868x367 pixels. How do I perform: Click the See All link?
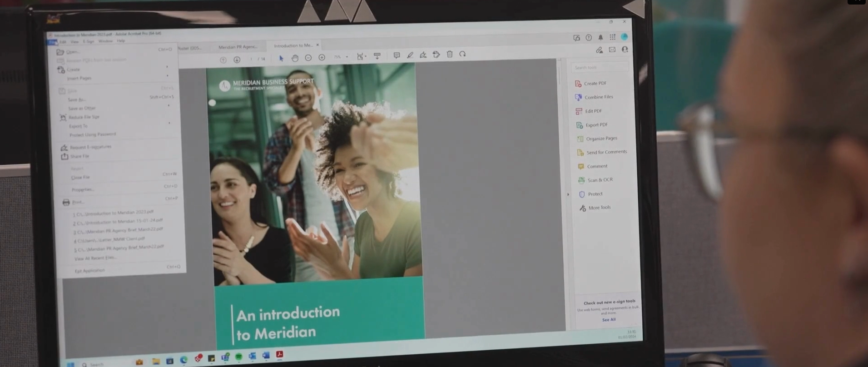click(x=609, y=320)
